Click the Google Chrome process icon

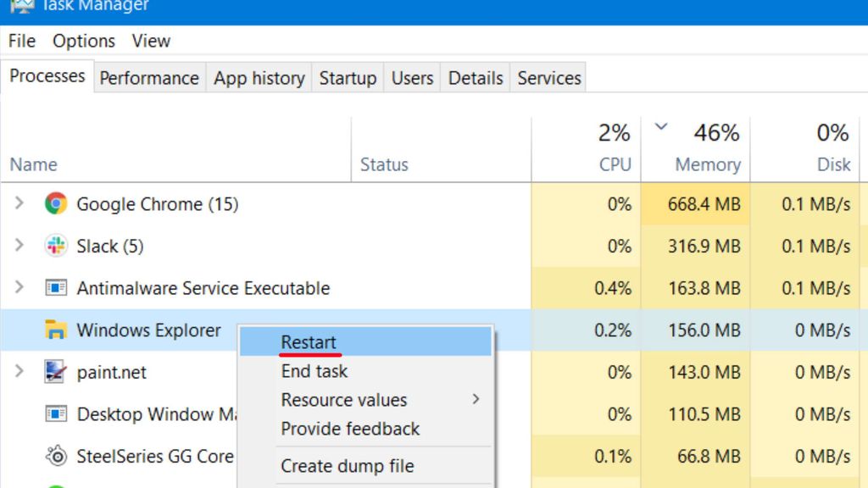[x=55, y=204]
